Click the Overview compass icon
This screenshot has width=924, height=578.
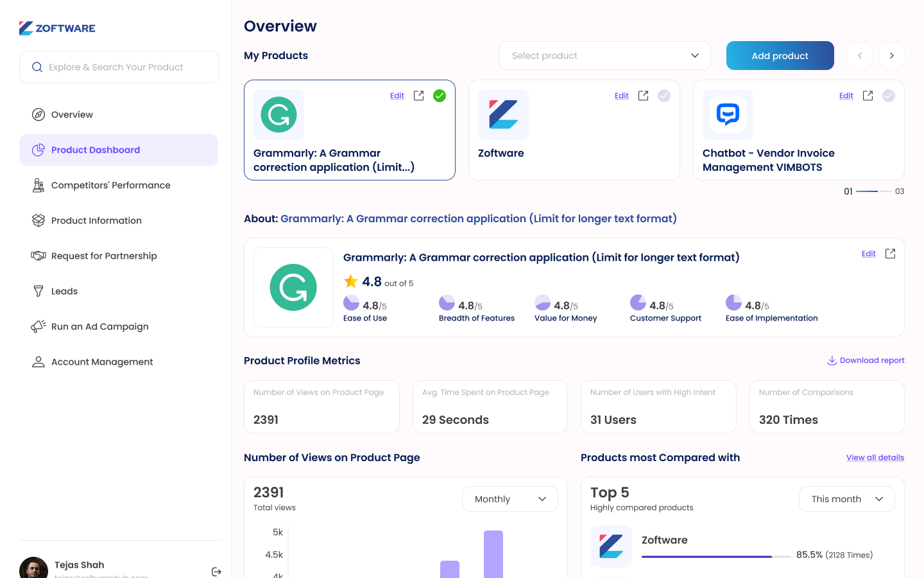38,114
